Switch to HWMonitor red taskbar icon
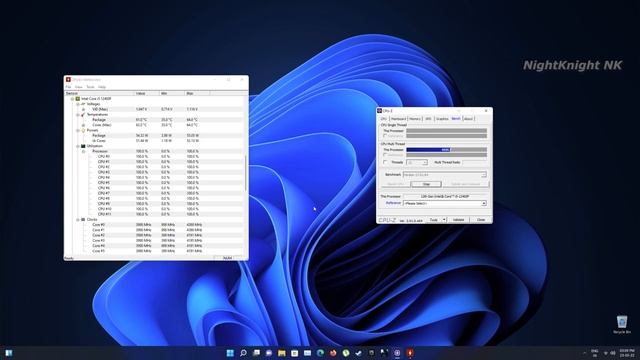Image resolution: width=640 pixels, height=360 pixels. (x=410, y=353)
